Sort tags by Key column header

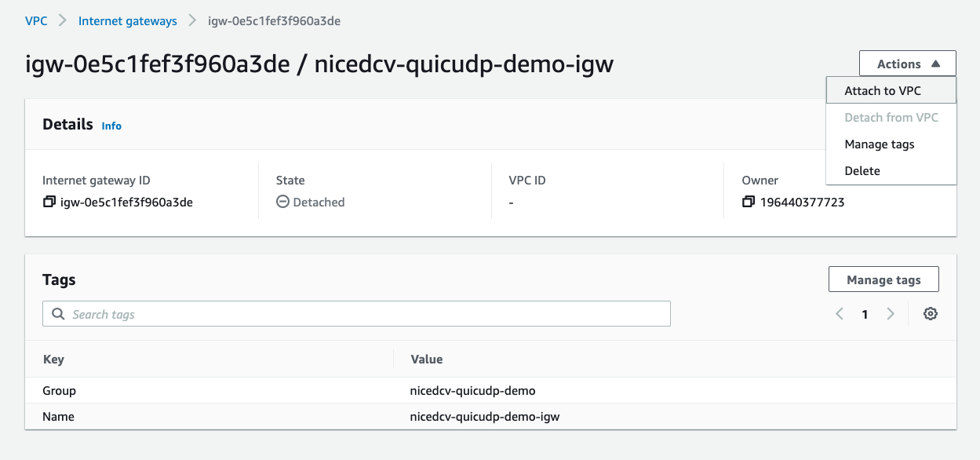click(53, 359)
